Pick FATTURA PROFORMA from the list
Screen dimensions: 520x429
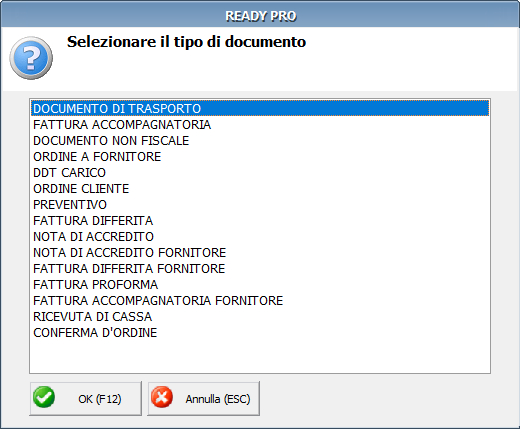tap(260, 285)
